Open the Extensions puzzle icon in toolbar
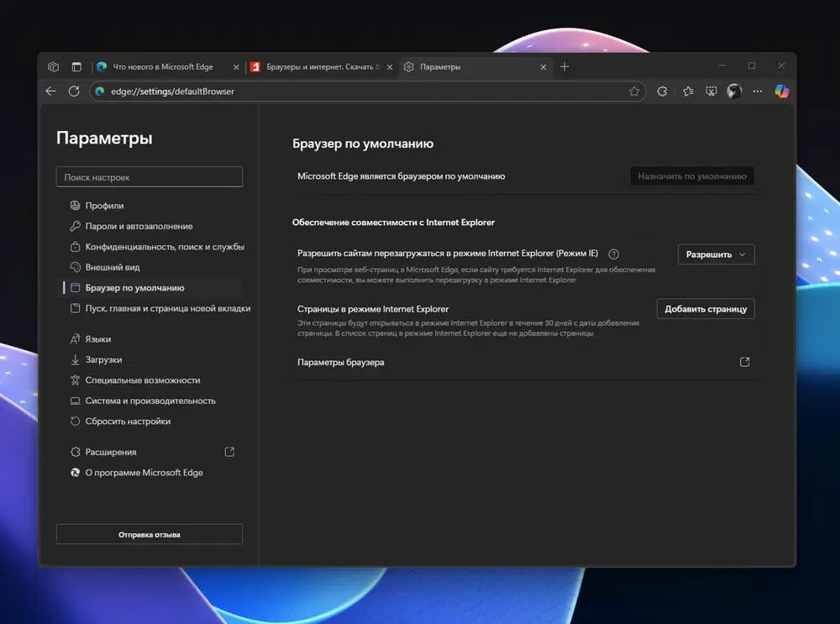The height and width of the screenshot is (624, 840). [662, 92]
